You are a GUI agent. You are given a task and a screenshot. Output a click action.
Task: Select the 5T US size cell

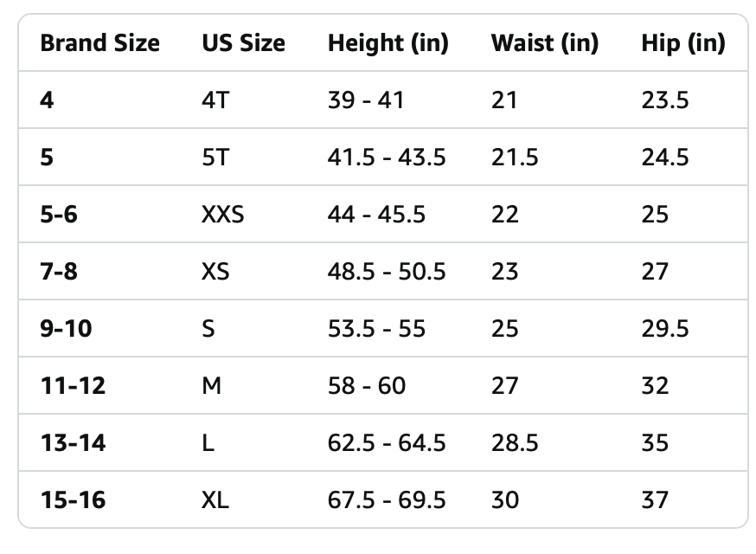pyautogui.click(x=215, y=158)
